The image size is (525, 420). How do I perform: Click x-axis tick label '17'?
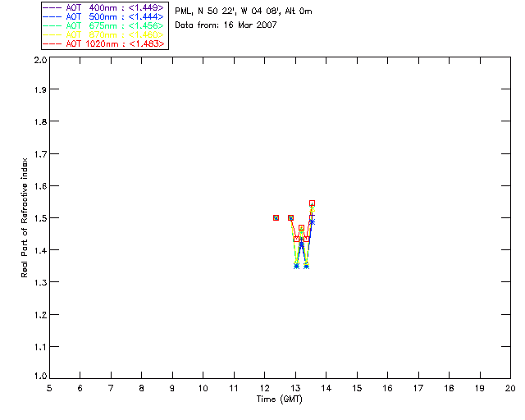point(418,388)
